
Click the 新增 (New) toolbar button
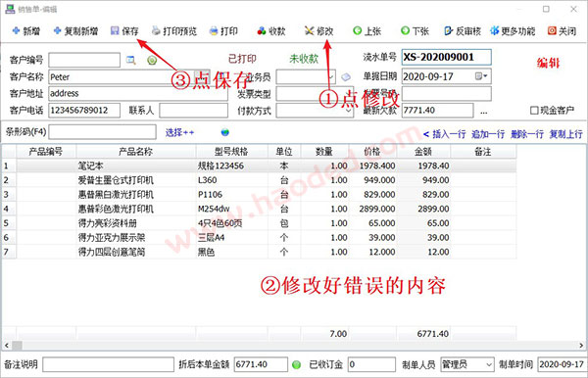pyautogui.click(x=26, y=31)
